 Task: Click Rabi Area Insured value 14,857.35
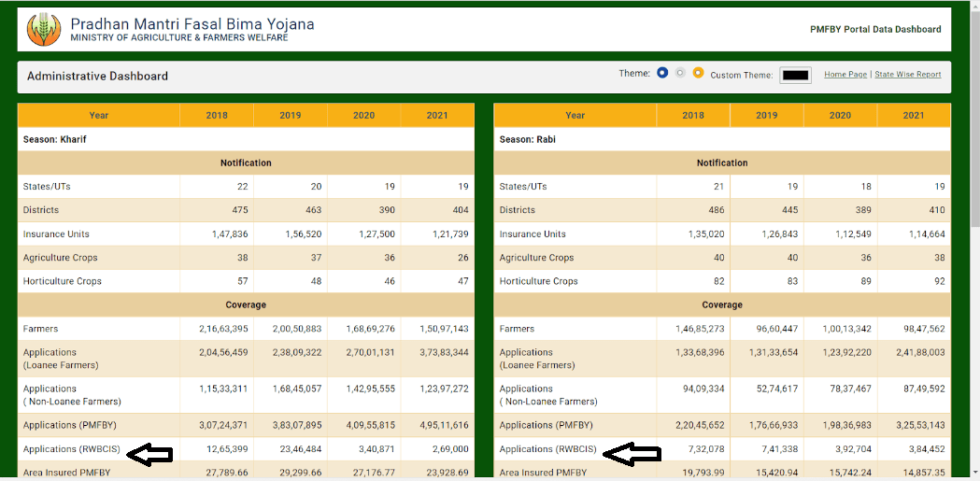(922, 473)
